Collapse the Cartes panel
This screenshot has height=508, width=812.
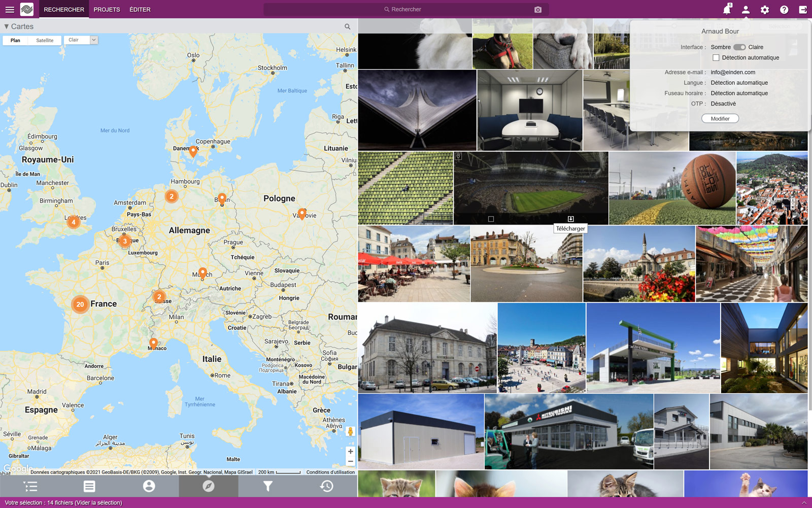[6, 26]
